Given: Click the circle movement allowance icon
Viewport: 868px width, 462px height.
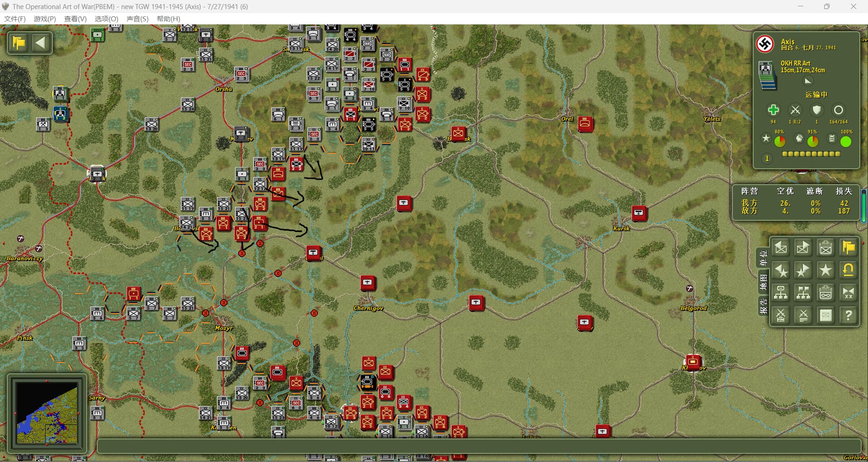Looking at the screenshot, I should [x=838, y=110].
